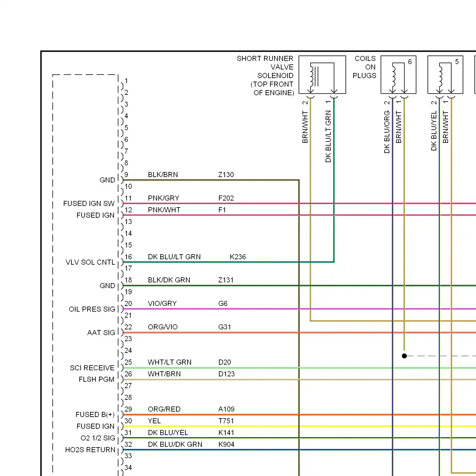Click wire color 'VIO/GRY'
Image resolution: width=476 pixels, height=476 pixels.
[162, 303]
